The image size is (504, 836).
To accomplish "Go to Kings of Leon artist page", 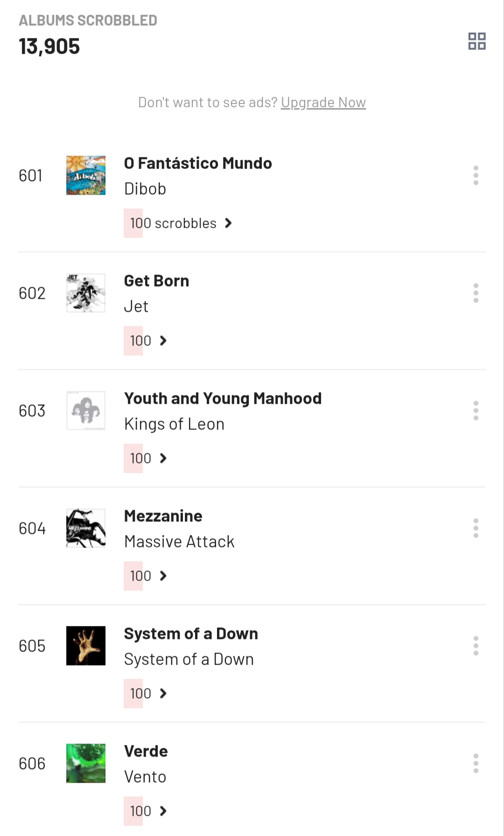I will (x=174, y=424).
